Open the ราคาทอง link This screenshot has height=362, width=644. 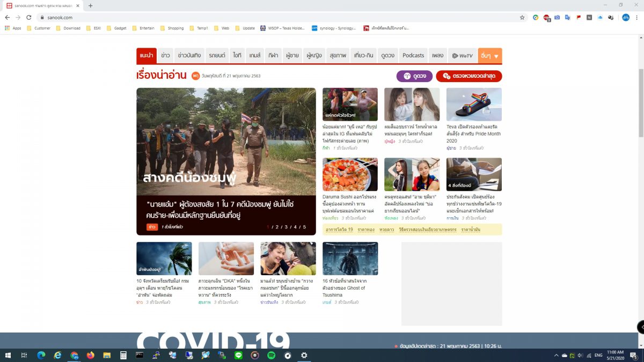(x=367, y=230)
